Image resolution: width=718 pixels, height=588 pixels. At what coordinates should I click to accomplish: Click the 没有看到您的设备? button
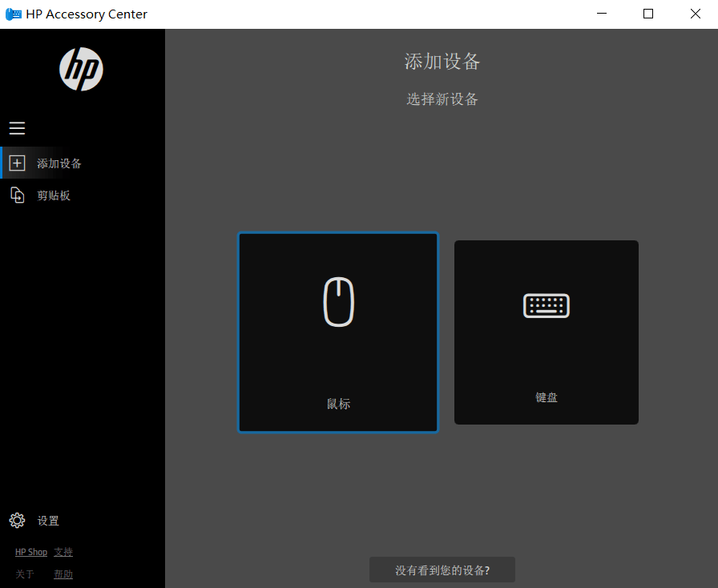pyautogui.click(x=442, y=570)
